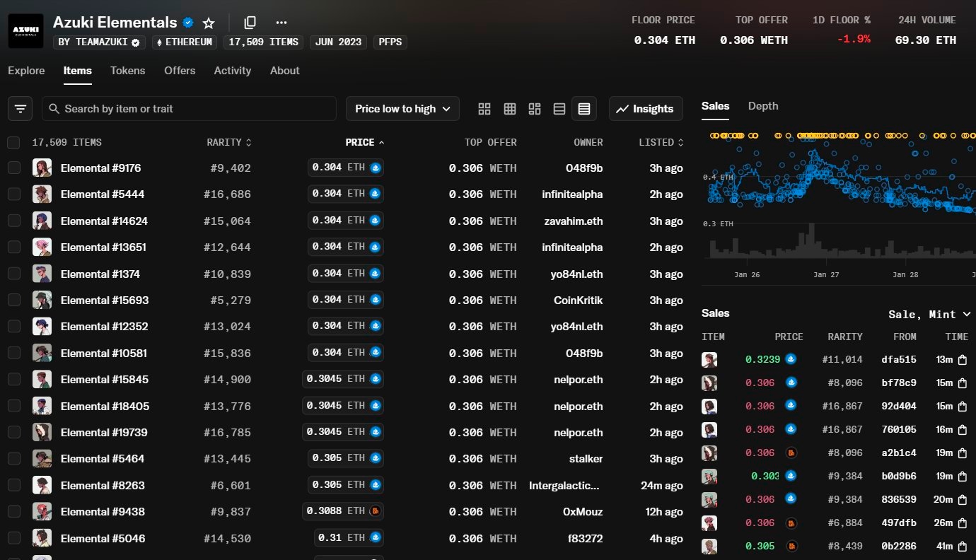Screen dimensions: 976x560
Task: Go to the Offers tab
Action: point(180,71)
